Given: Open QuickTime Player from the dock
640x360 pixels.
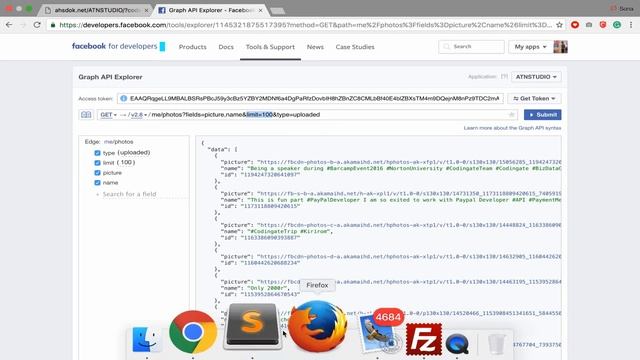Looking at the screenshot, I should pyautogui.click(x=457, y=344).
